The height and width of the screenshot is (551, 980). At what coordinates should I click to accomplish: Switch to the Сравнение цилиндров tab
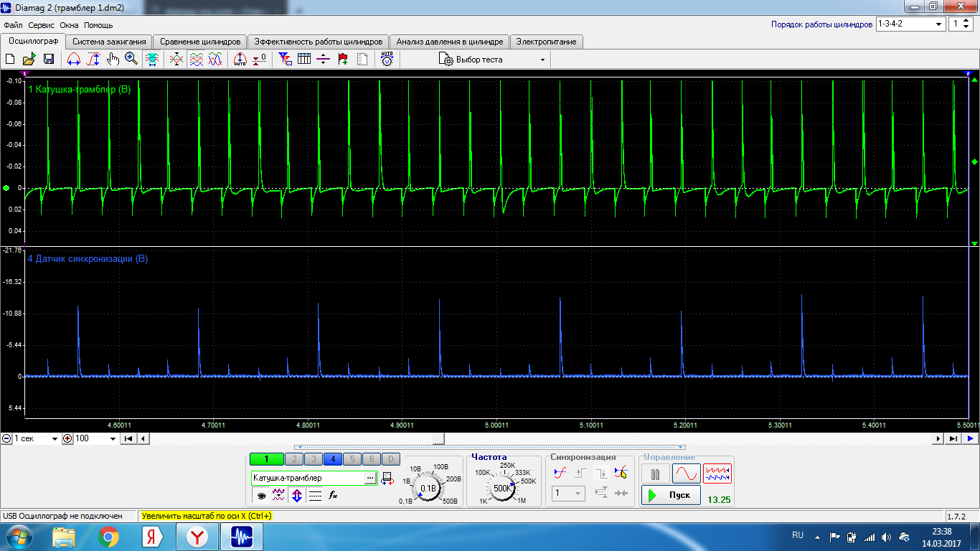pos(200,42)
